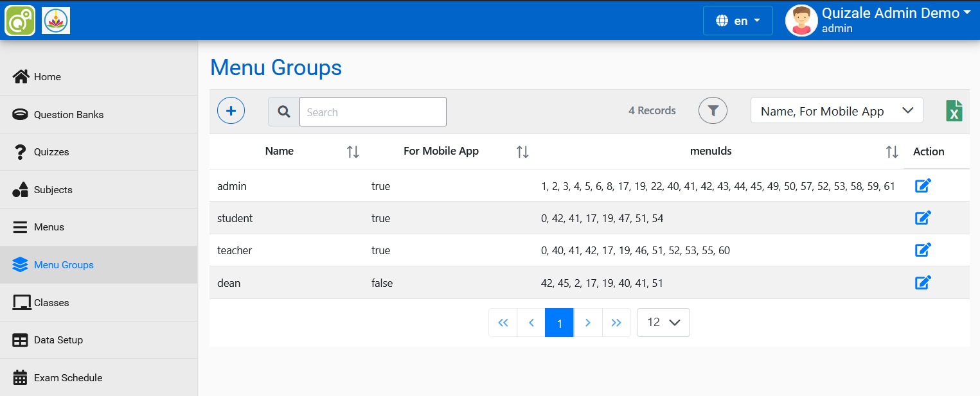Viewport: 980px width, 396px height.
Task: Edit the student menu group
Action: coord(923,217)
